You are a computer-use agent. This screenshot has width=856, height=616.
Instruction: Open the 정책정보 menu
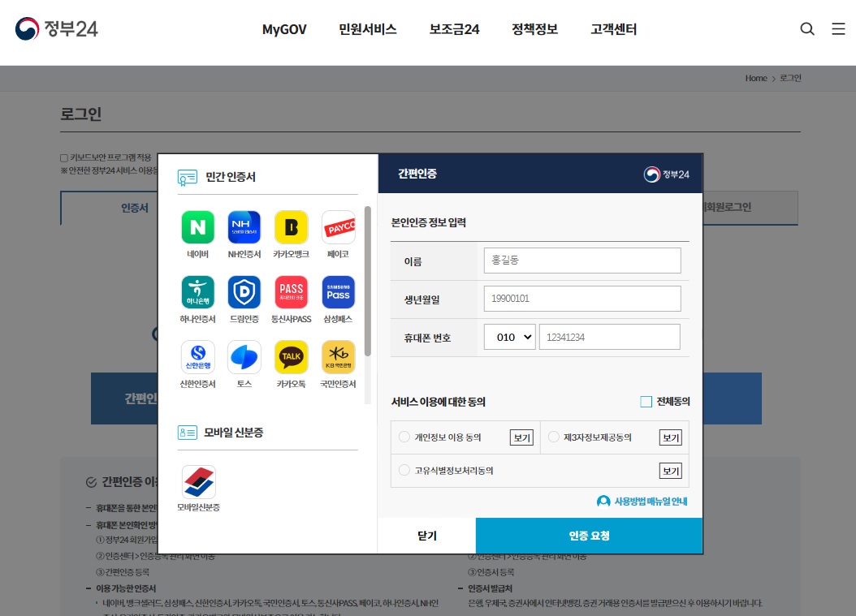pyautogui.click(x=534, y=29)
